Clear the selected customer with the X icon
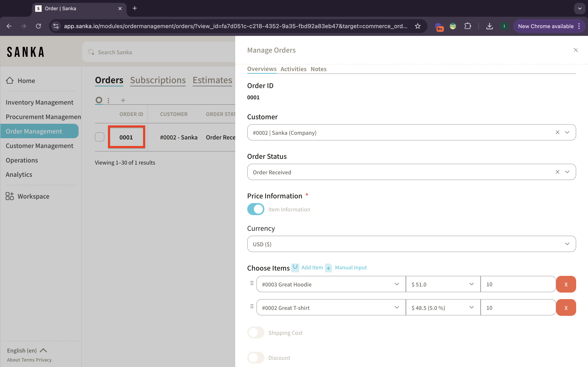The width and height of the screenshot is (588, 367). (557, 132)
